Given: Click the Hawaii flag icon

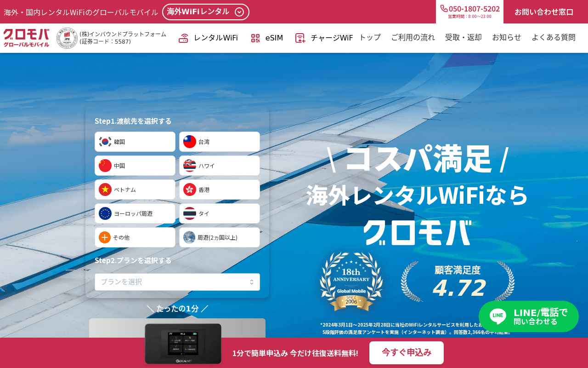Looking at the screenshot, I should 190,166.
